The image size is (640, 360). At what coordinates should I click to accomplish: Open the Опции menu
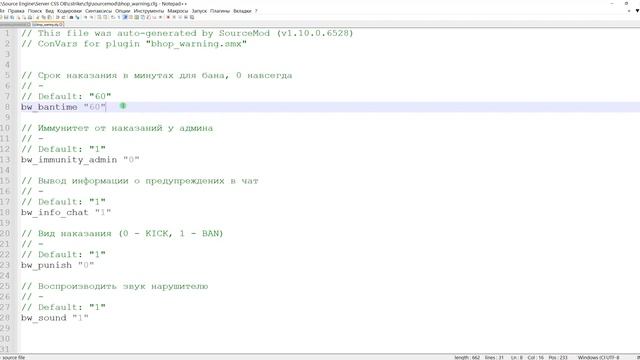pos(122,11)
